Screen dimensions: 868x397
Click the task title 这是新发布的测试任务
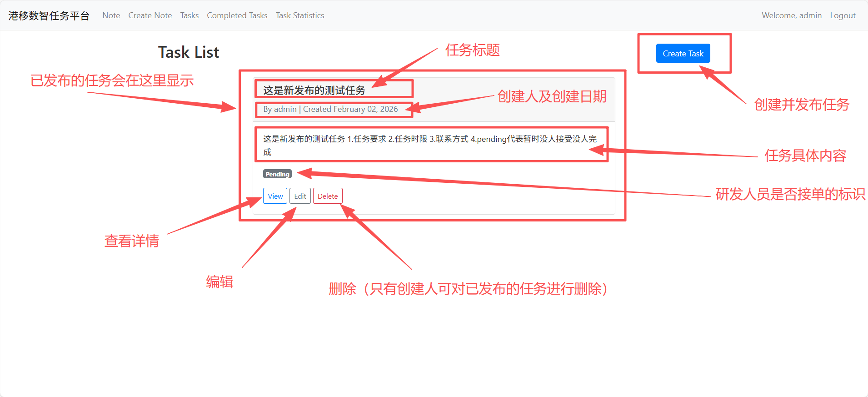click(x=314, y=90)
